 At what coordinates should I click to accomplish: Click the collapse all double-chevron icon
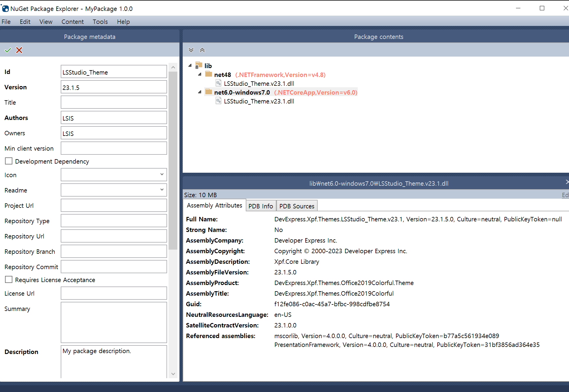(x=202, y=50)
